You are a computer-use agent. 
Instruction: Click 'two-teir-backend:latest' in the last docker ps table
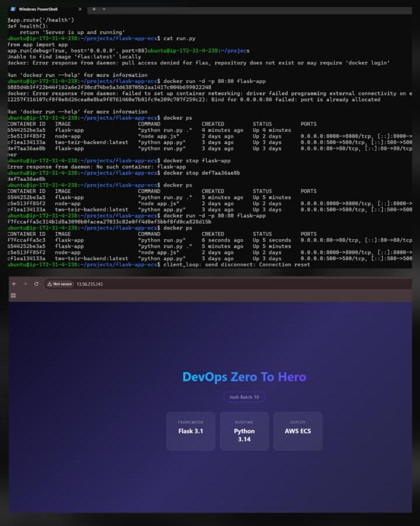(92, 258)
